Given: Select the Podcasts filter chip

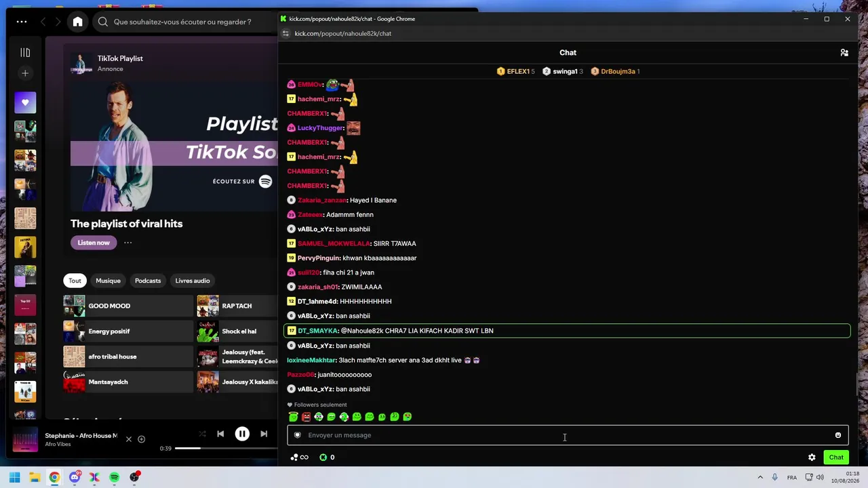Looking at the screenshot, I should (x=148, y=281).
